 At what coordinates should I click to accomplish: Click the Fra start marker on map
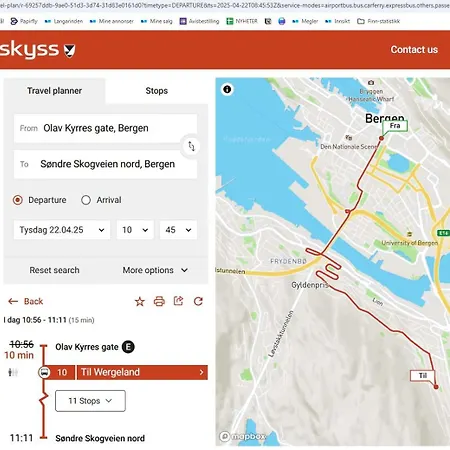(x=395, y=126)
